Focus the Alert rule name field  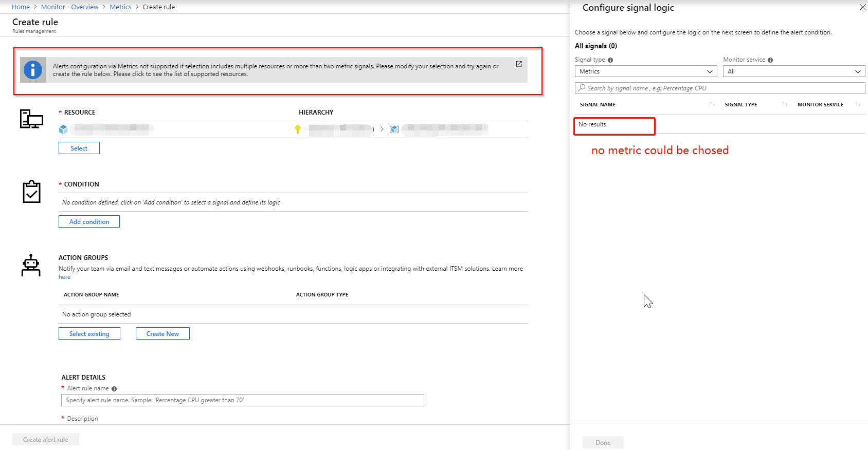243,400
